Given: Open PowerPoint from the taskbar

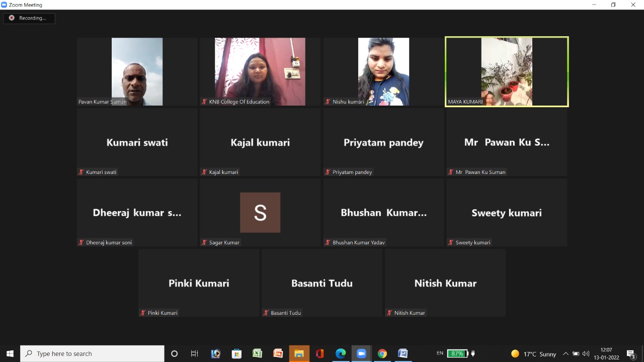Looking at the screenshot, I should pos(278,353).
